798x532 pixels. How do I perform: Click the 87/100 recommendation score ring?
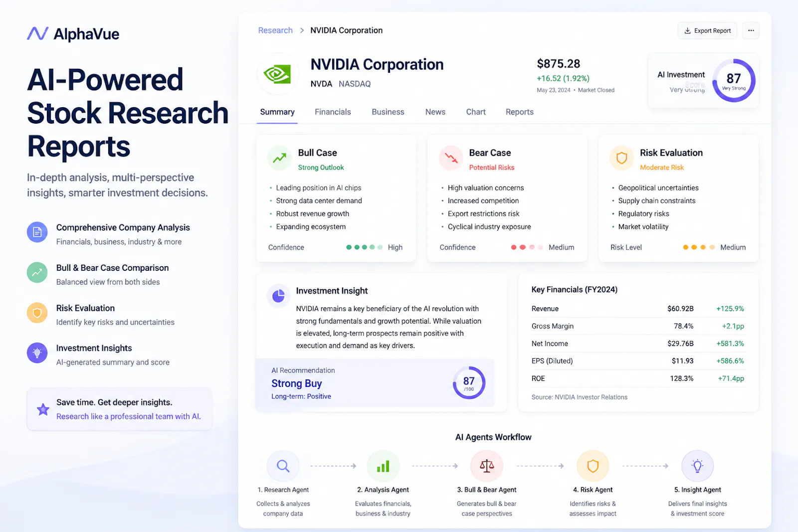pyautogui.click(x=469, y=383)
